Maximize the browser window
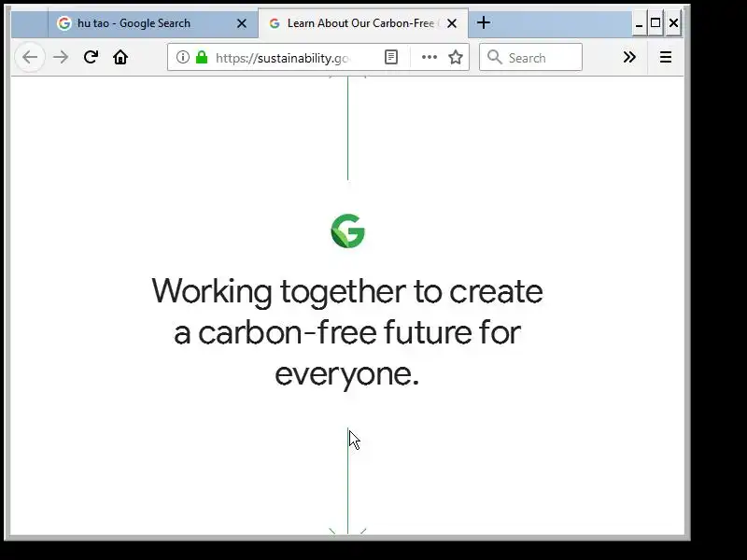Viewport: 747px width, 560px height. click(655, 22)
